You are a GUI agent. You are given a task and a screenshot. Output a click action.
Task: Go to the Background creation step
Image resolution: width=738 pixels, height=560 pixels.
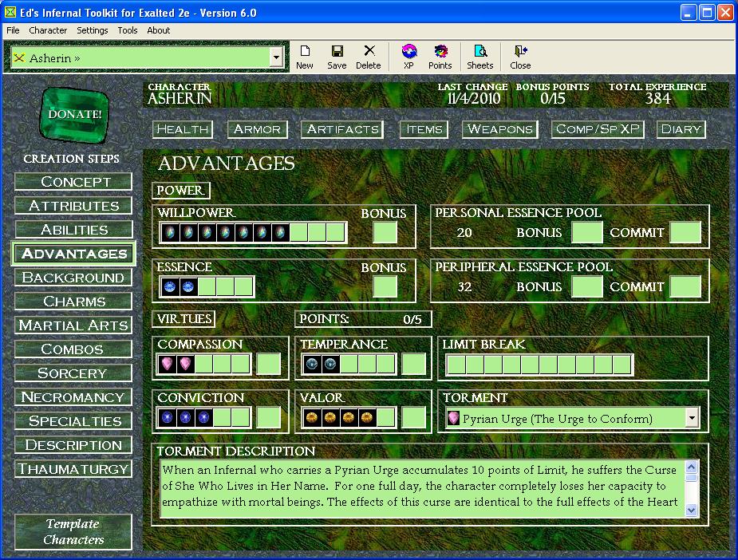tap(73, 278)
